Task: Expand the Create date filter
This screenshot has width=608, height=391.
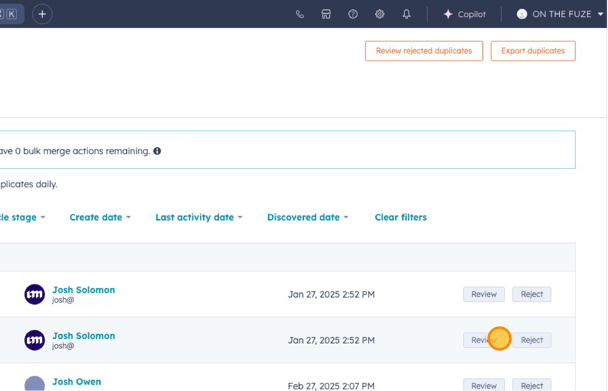Action: click(x=100, y=217)
